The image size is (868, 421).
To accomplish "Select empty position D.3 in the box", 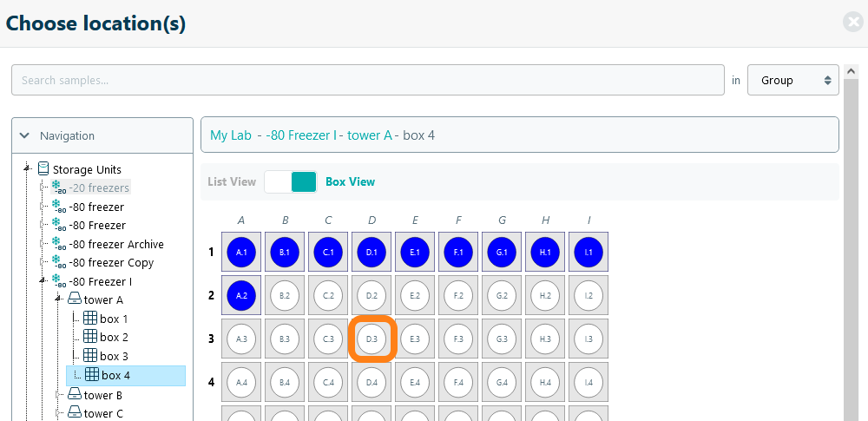I will pos(372,339).
